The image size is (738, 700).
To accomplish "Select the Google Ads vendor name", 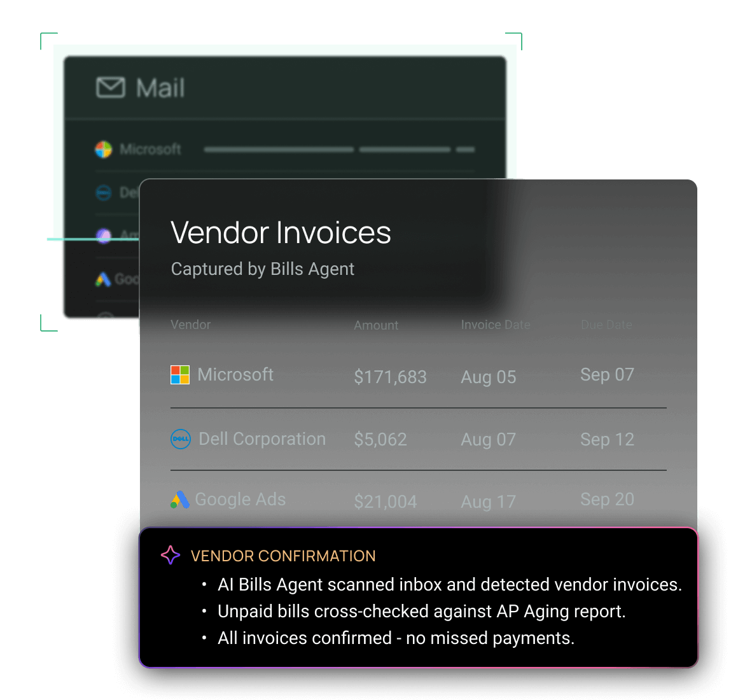I will (x=240, y=500).
